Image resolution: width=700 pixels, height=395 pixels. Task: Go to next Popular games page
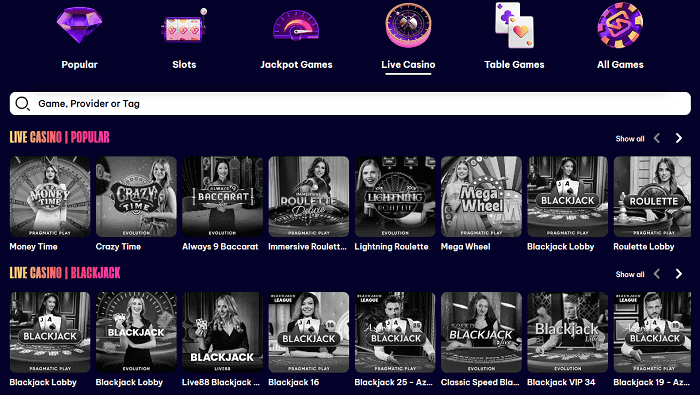pyautogui.click(x=679, y=138)
